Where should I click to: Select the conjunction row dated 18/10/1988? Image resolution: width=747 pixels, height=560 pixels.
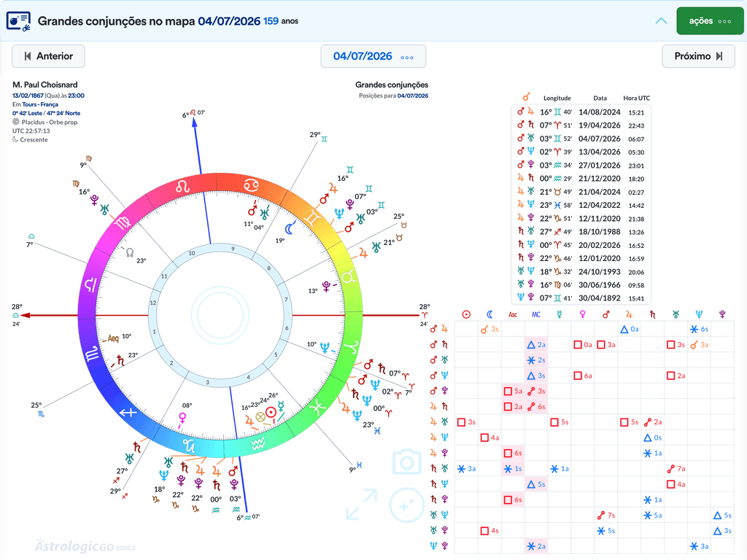click(x=581, y=232)
